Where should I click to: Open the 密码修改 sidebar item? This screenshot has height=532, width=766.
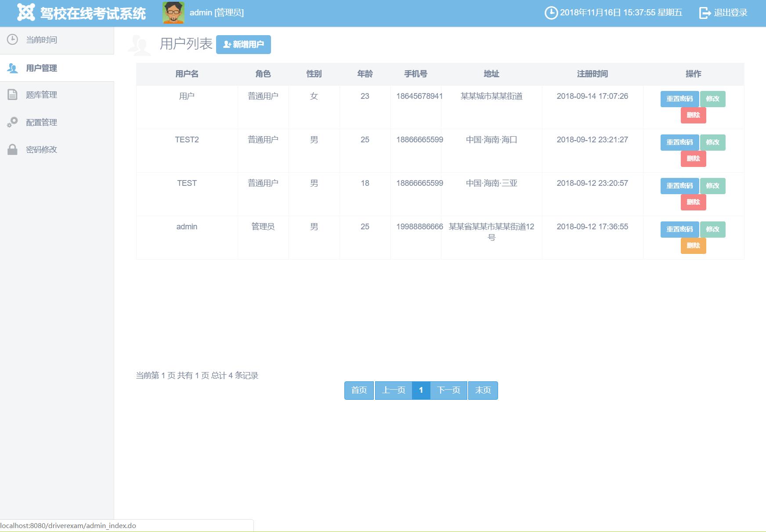pyautogui.click(x=41, y=150)
